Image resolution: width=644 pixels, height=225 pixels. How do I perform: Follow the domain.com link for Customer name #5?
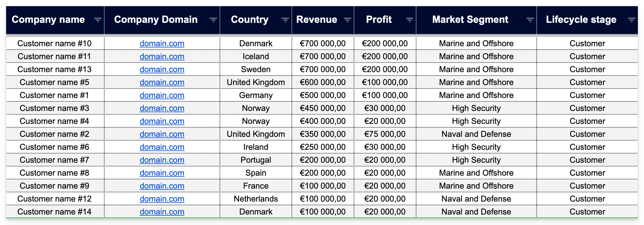(x=162, y=82)
